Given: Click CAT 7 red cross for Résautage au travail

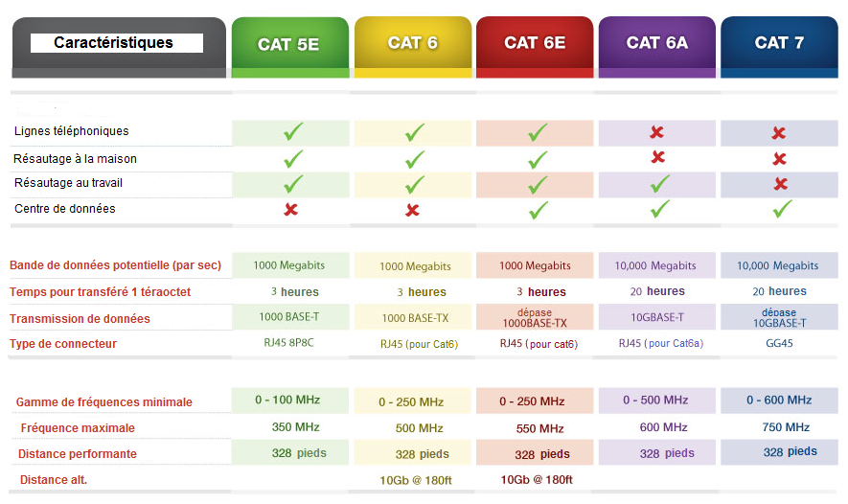Looking at the screenshot, I should [780, 184].
